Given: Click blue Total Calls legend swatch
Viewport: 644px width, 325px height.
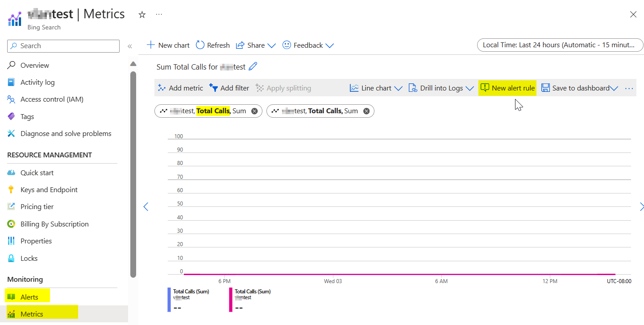Looking at the screenshot, I should 169,300.
